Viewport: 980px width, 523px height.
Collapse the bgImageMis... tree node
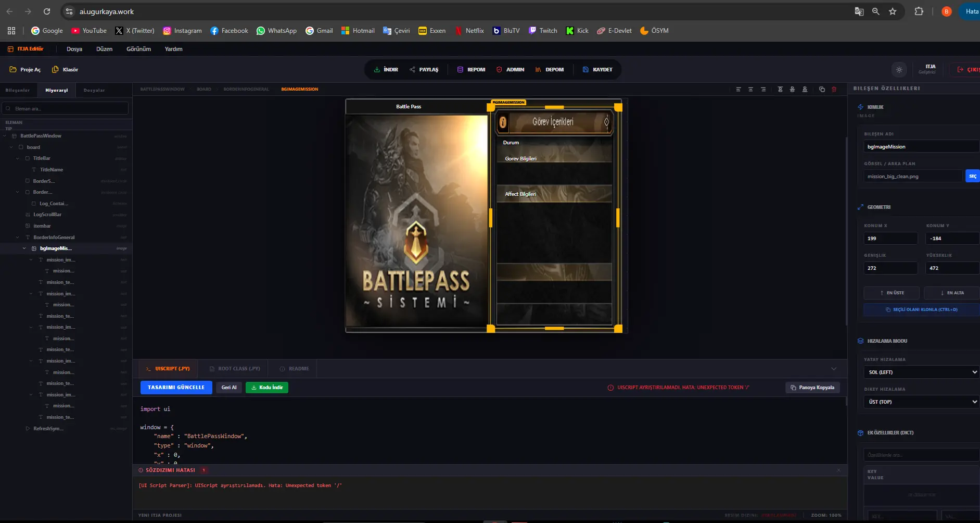24,248
